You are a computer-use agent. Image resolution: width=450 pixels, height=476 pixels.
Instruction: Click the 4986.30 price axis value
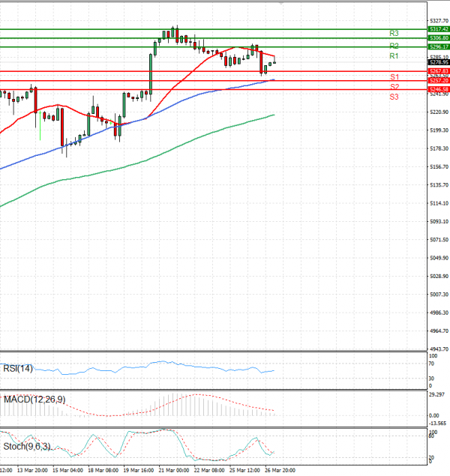coord(439,313)
